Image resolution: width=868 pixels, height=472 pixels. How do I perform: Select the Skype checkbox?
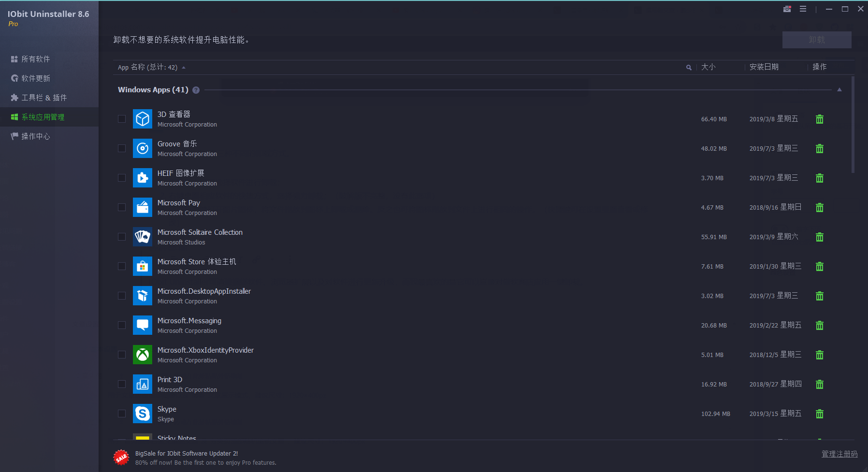tap(122, 414)
